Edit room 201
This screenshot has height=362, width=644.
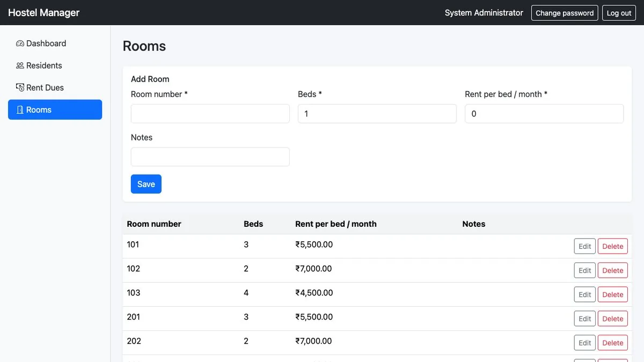point(585,319)
